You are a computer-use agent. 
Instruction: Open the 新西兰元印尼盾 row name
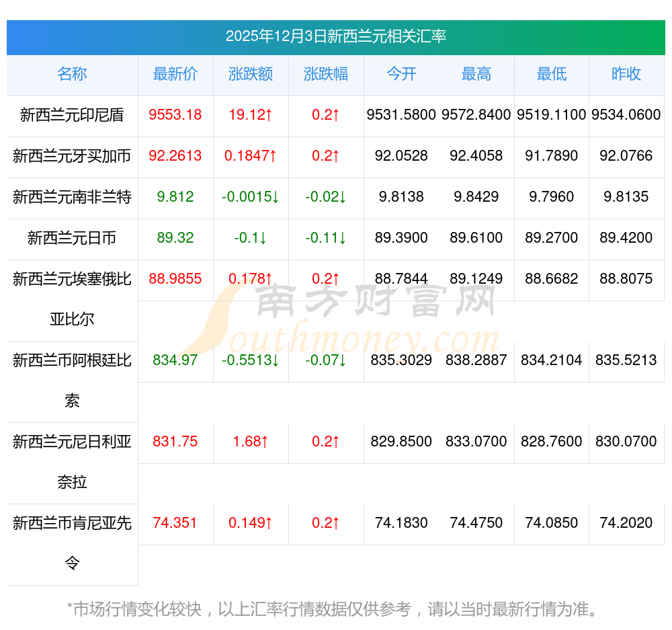[x=72, y=116]
